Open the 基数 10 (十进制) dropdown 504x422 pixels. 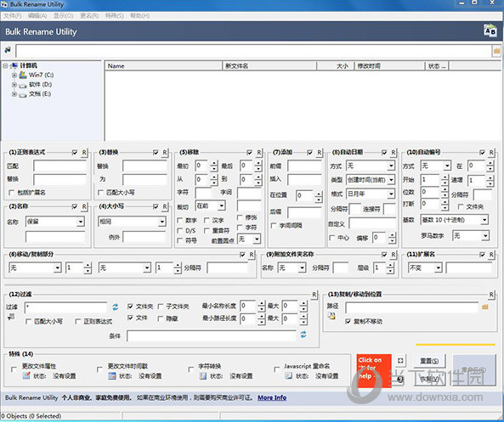455,220
